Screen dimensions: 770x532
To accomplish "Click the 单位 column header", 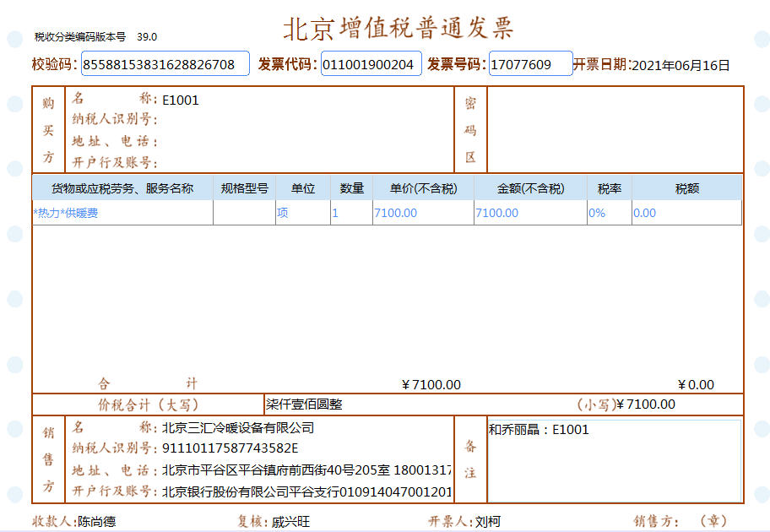I will point(303,188).
